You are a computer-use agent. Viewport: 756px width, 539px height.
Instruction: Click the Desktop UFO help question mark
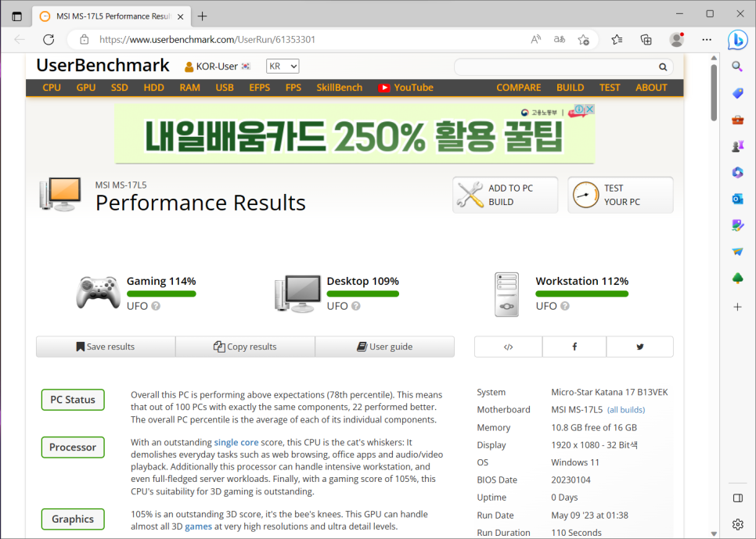click(356, 306)
